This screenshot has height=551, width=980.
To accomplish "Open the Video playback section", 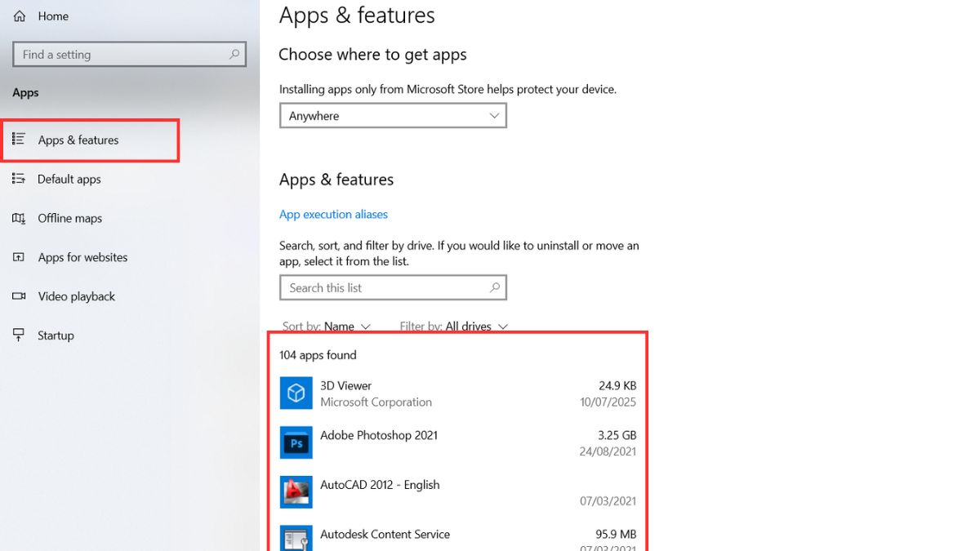I will coord(77,296).
